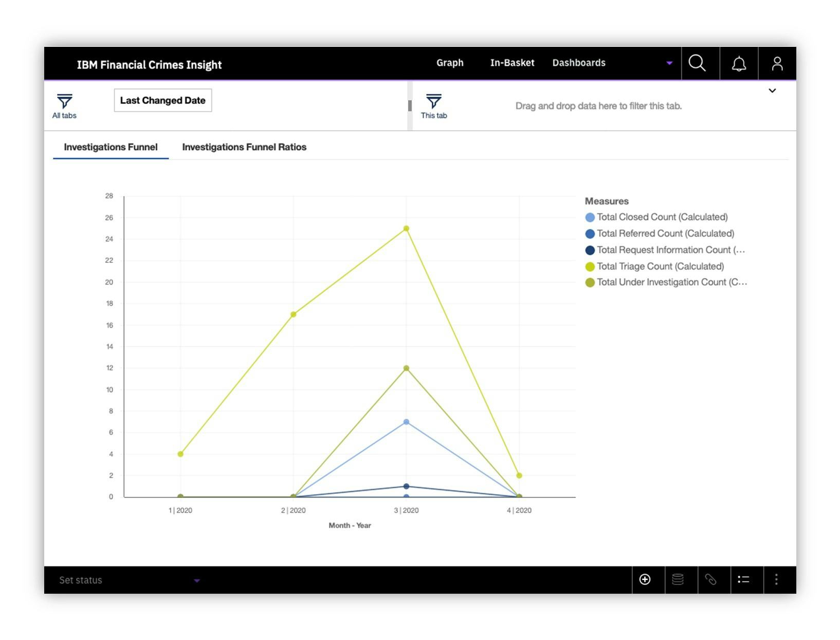Viewport: 840px width, 640px height.
Task: Select the Total Under Investigation color dot
Action: (x=589, y=282)
